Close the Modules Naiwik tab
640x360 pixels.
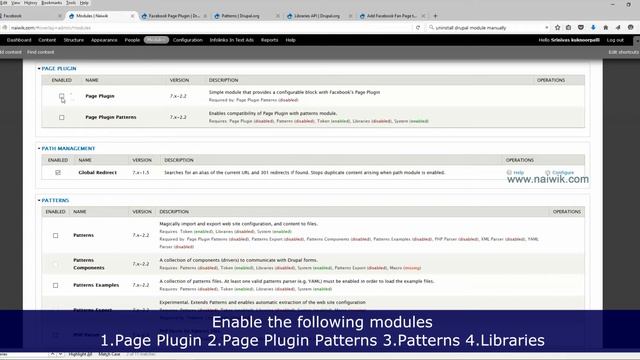pyautogui.click(x=132, y=16)
